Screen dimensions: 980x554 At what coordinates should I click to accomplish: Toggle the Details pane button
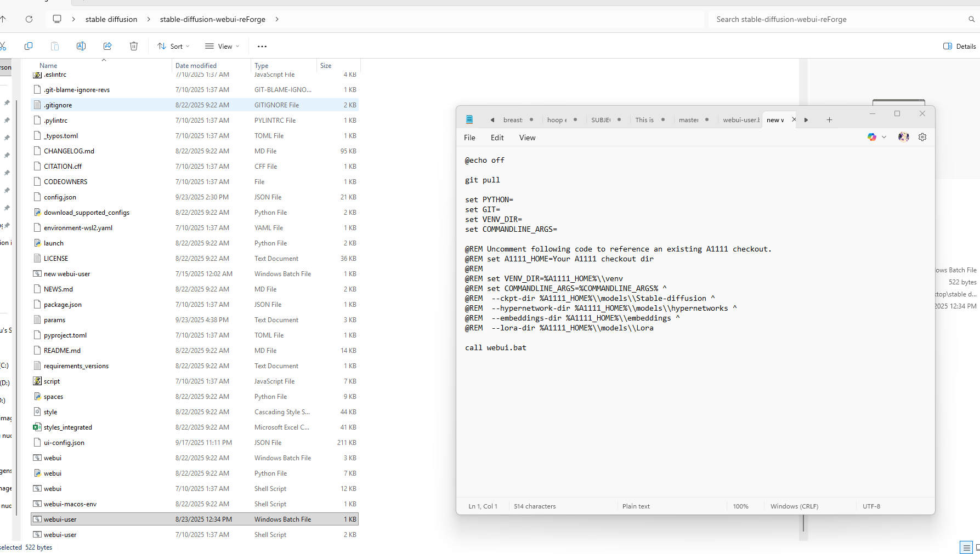point(959,47)
